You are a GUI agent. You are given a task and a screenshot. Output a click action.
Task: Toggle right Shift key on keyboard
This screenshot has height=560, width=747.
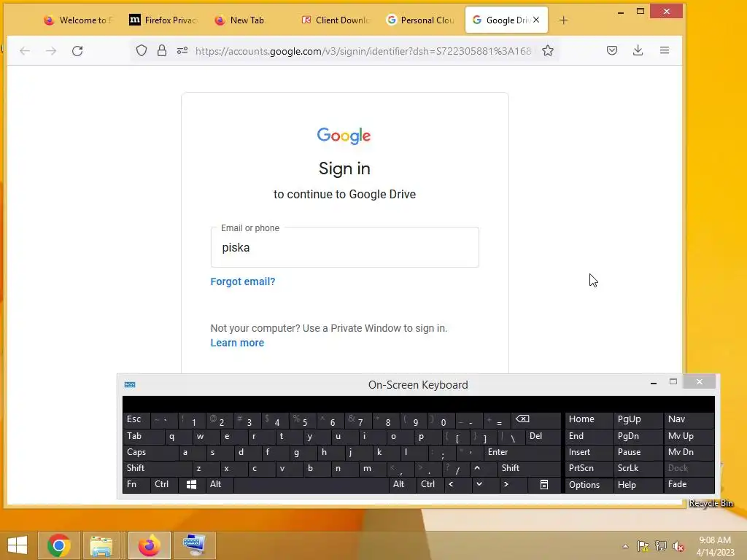529,468
